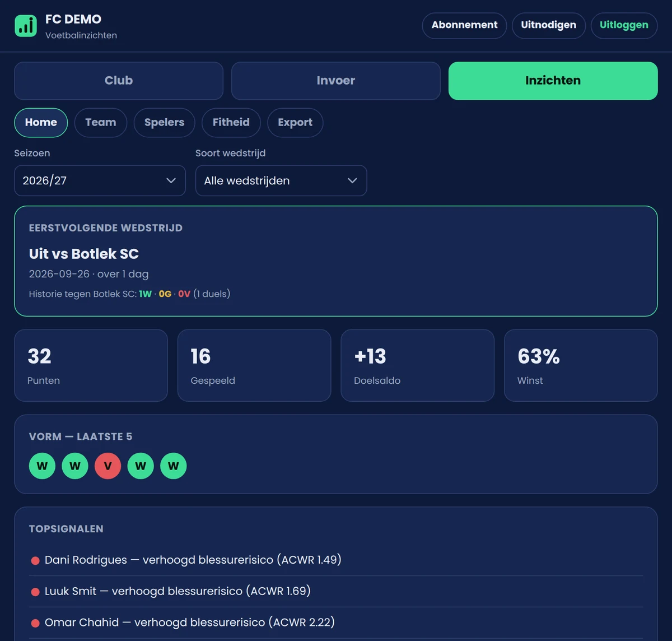Open the Abonnement page
This screenshot has height=641, width=672.
pos(464,26)
